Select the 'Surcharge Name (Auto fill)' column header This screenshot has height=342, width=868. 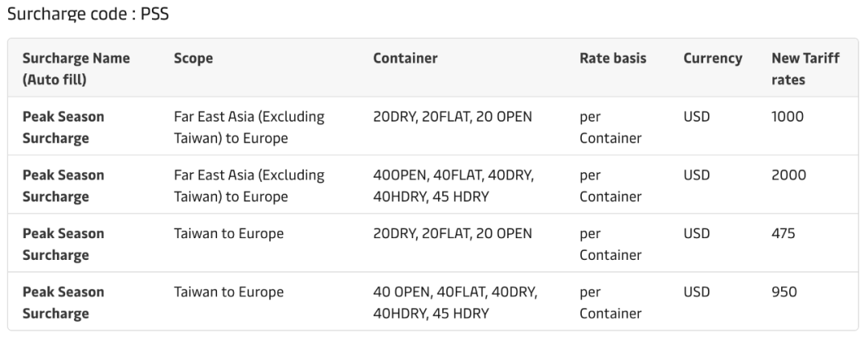76,69
